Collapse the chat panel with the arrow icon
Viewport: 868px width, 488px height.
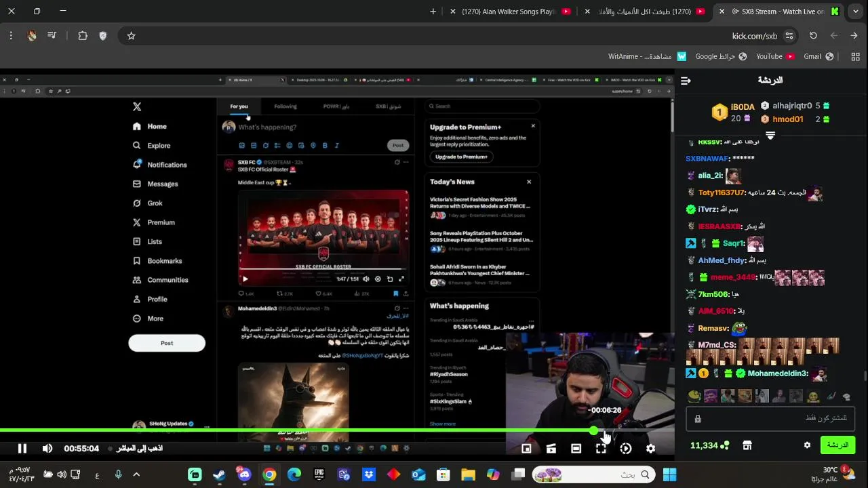coord(686,81)
